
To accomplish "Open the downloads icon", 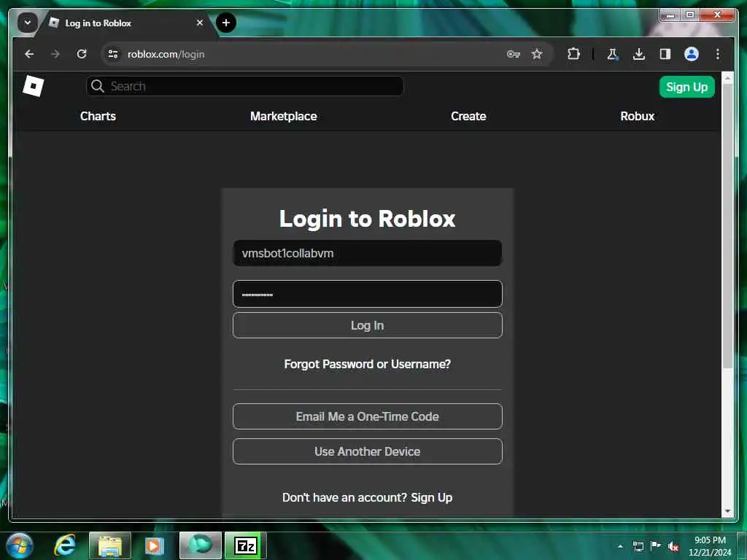I will [x=639, y=54].
